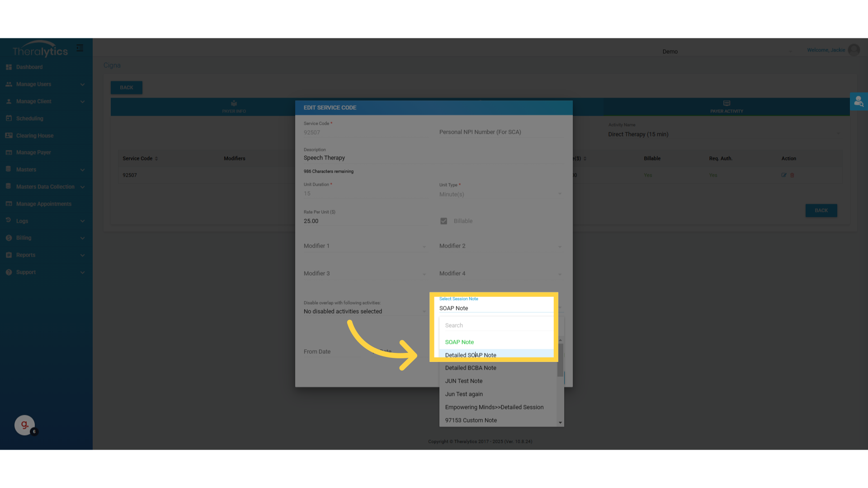Collapse the sidebar with hamburger icon

pos(80,48)
